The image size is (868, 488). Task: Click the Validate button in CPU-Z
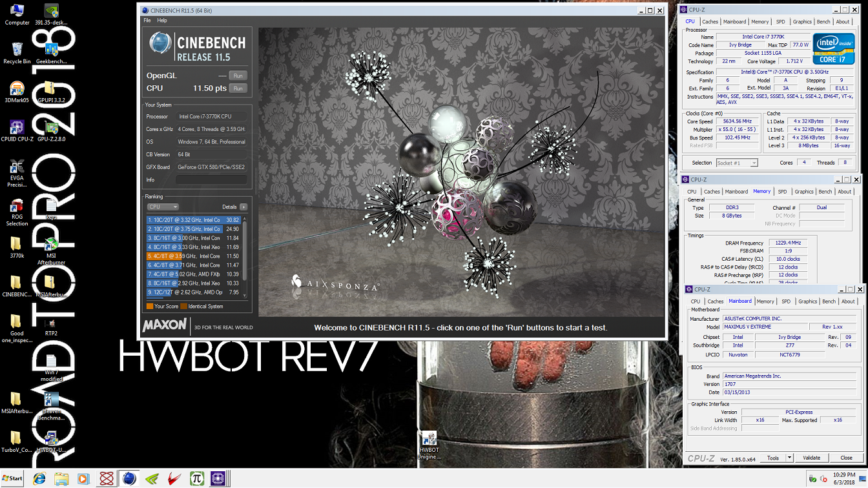(x=811, y=458)
